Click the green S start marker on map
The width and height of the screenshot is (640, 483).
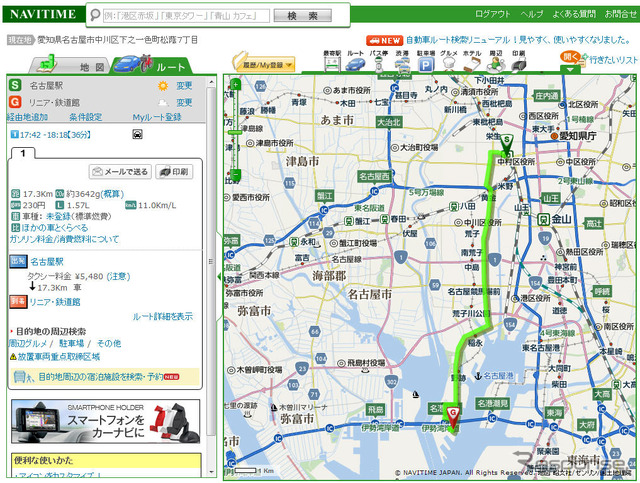[x=507, y=145]
